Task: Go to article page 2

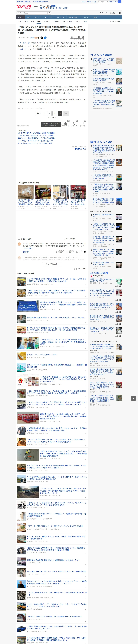Action: tap(49, 113)
